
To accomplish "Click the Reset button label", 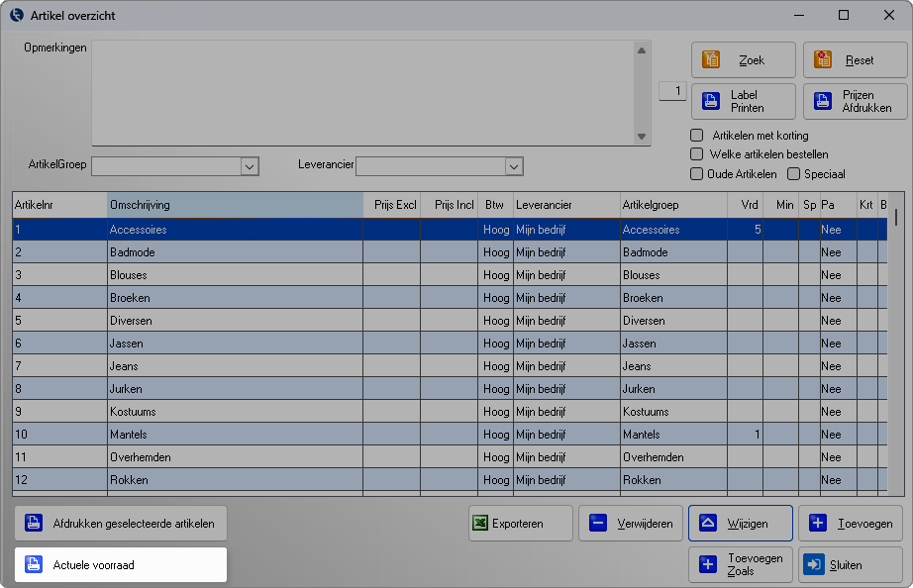I will tap(860, 60).
